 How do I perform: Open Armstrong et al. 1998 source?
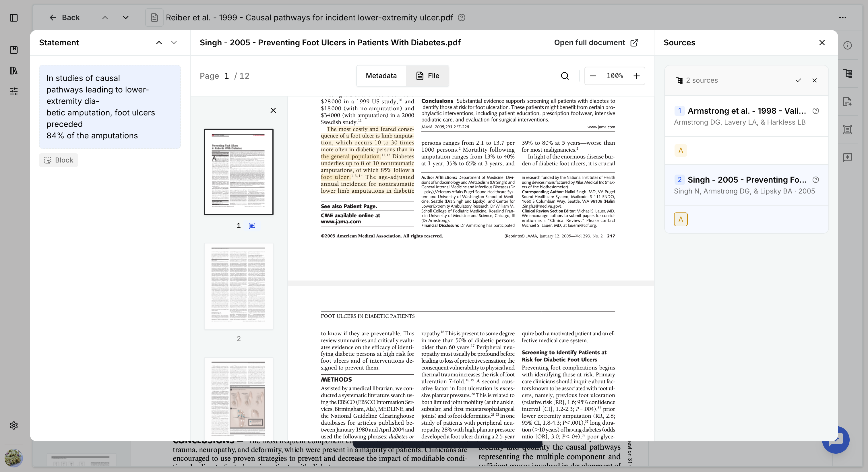[x=746, y=116]
